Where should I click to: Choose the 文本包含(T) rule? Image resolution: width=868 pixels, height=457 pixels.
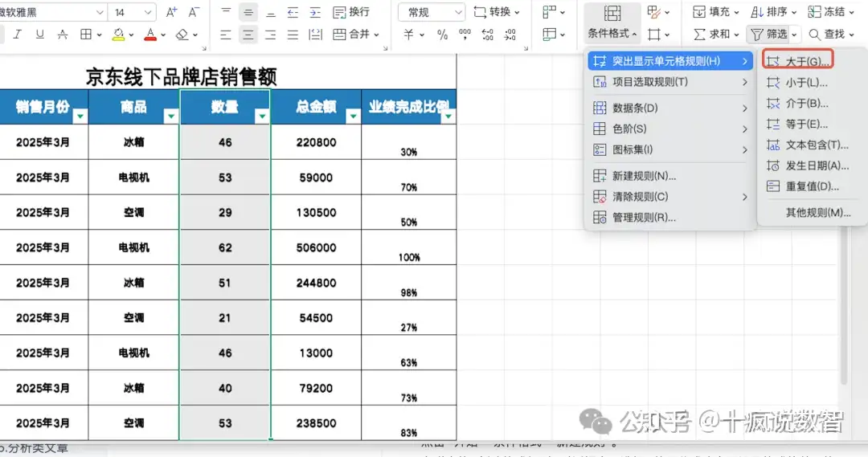[x=810, y=145]
